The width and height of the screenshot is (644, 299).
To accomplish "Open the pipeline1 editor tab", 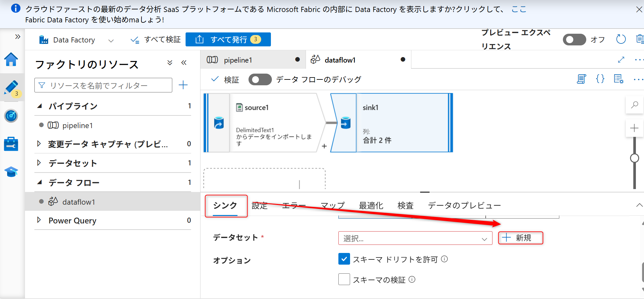I will (238, 60).
